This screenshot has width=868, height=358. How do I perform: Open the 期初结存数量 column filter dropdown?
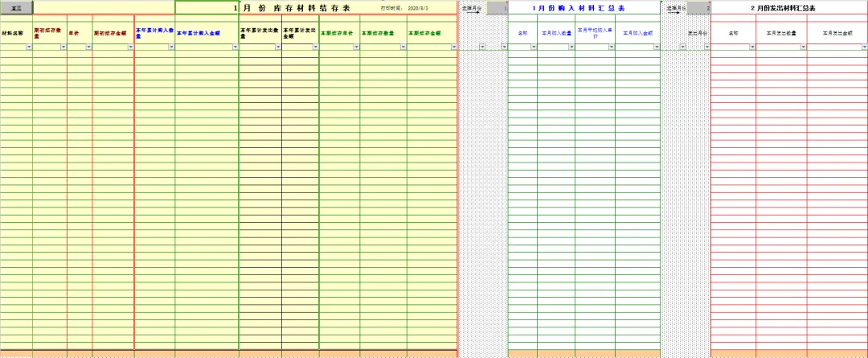[63, 47]
